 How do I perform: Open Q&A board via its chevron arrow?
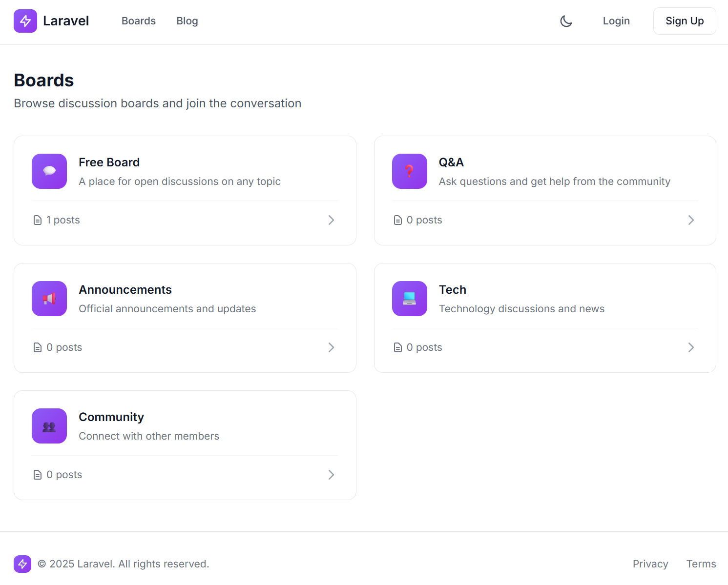point(691,220)
